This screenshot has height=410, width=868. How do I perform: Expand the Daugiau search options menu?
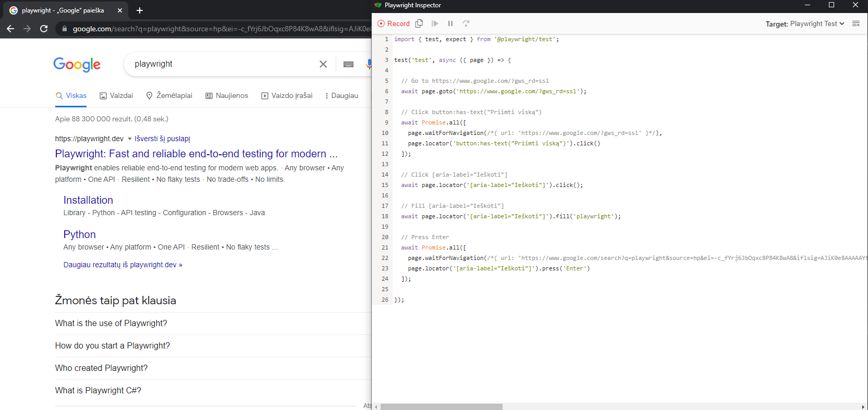tap(341, 96)
